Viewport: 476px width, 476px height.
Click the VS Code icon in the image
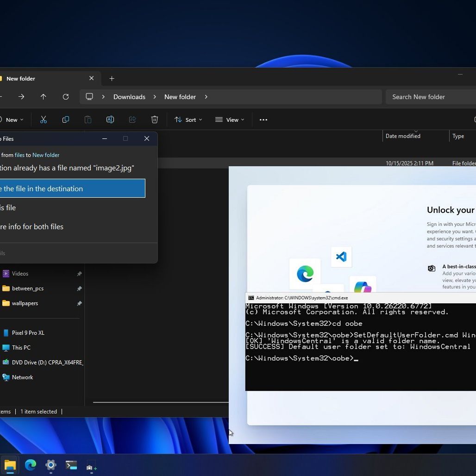pyautogui.click(x=341, y=257)
